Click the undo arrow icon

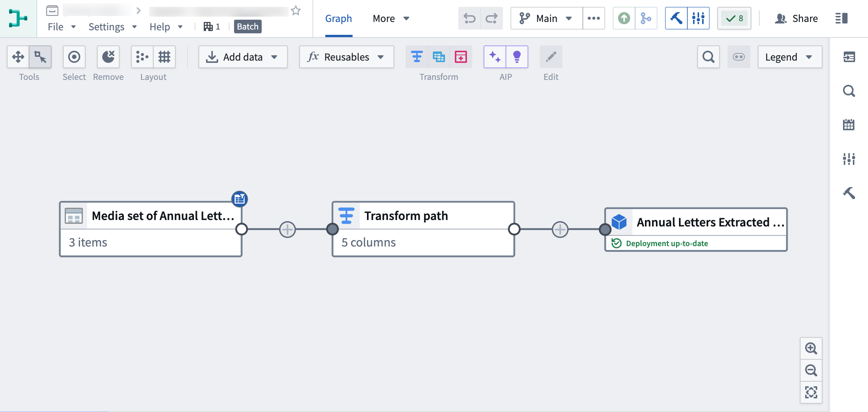469,18
